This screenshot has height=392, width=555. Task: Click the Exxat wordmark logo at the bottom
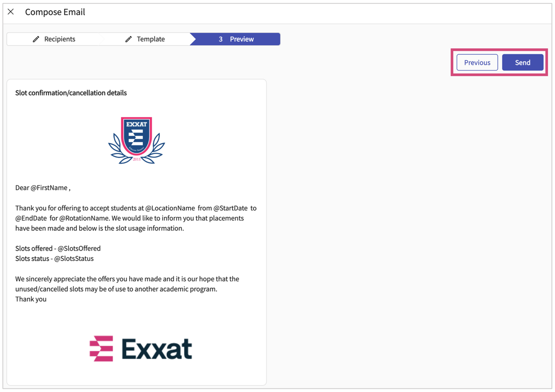pos(141,349)
